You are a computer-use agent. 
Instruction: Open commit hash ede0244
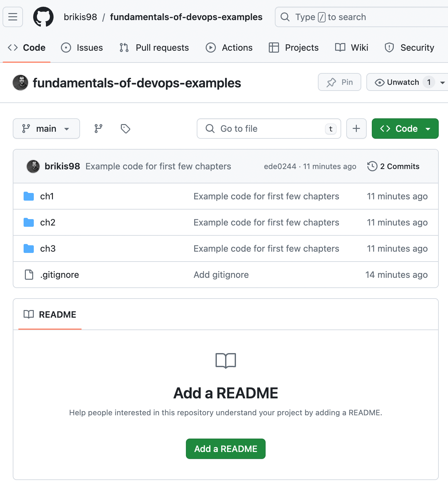280,166
